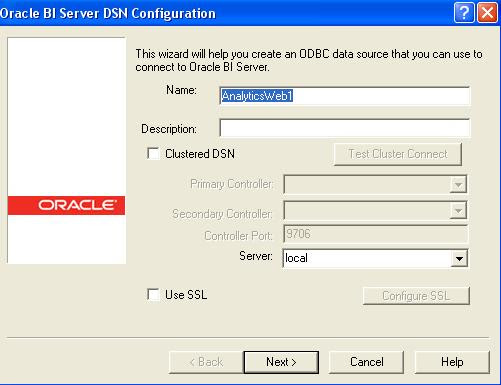Click the dialog title bar text
The width and height of the screenshot is (501, 385).
click(x=108, y=13)
